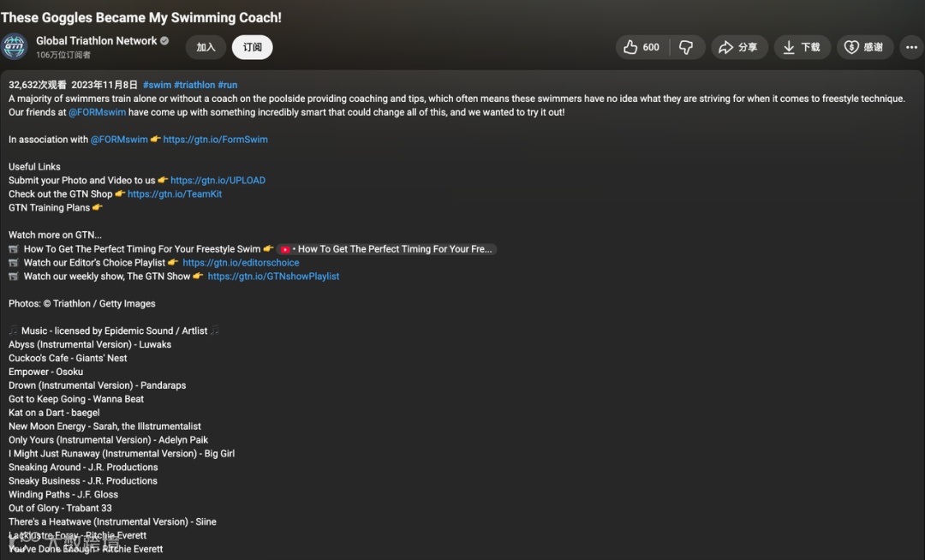The image size is (925, 560).
Task: Open the gtn.io/TeamKit shop link
Action: coord(175,194)
